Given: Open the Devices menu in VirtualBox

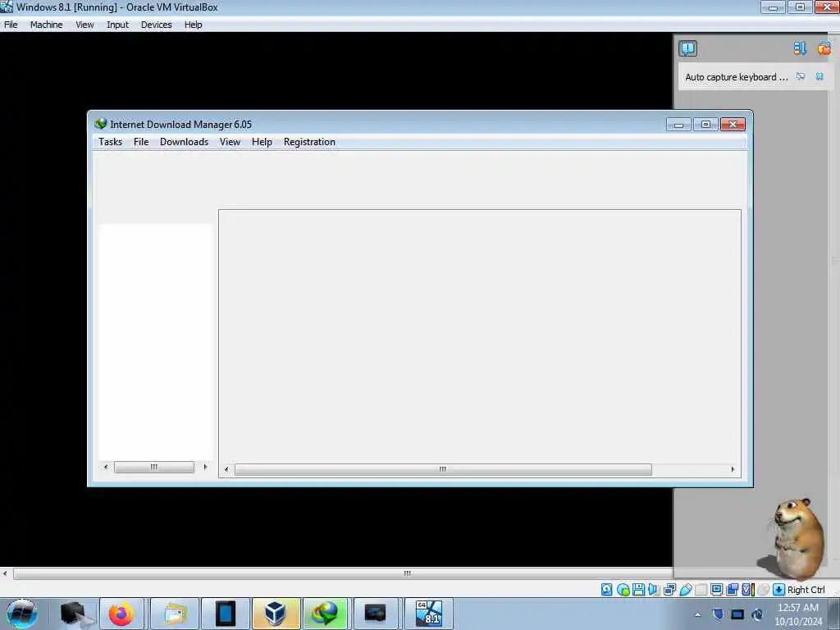Looking at the screenshot, I should 157,25.
